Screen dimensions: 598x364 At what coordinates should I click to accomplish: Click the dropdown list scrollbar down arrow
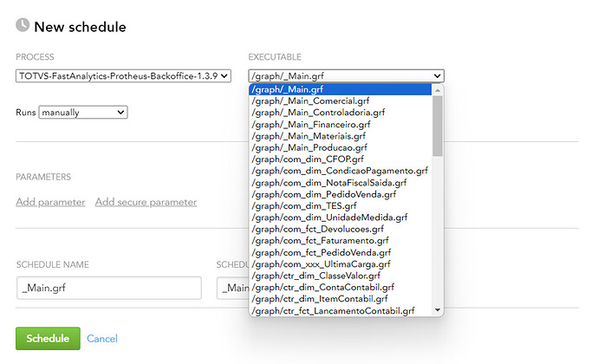coord(438,309)
